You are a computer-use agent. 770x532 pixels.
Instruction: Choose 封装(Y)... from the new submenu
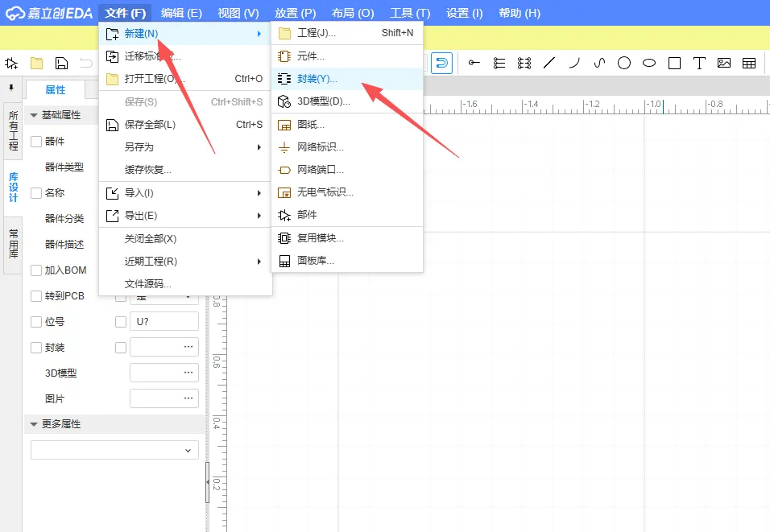click(x=346, y=79)
